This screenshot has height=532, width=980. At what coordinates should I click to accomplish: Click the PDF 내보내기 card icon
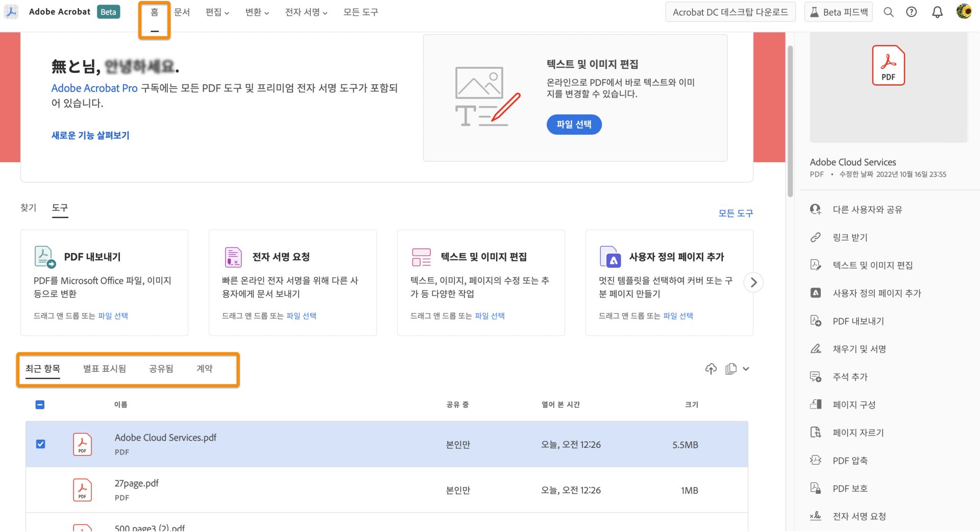(44, 257)
